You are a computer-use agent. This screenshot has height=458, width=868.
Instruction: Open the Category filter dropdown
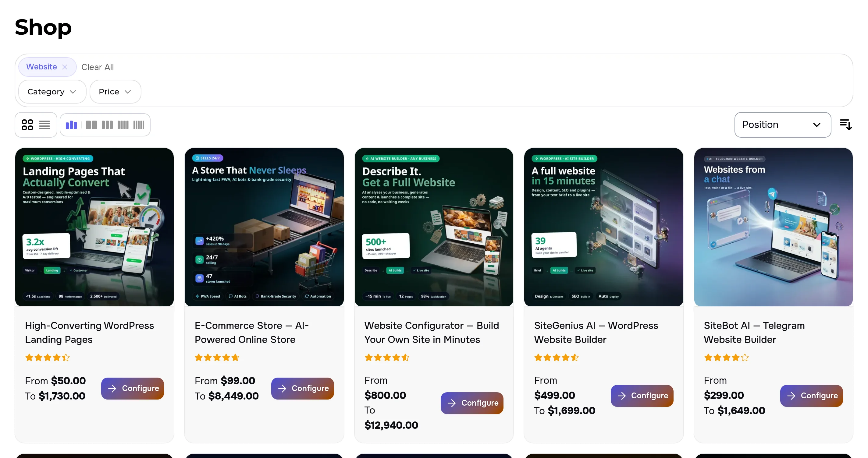(x=52, y=92)
